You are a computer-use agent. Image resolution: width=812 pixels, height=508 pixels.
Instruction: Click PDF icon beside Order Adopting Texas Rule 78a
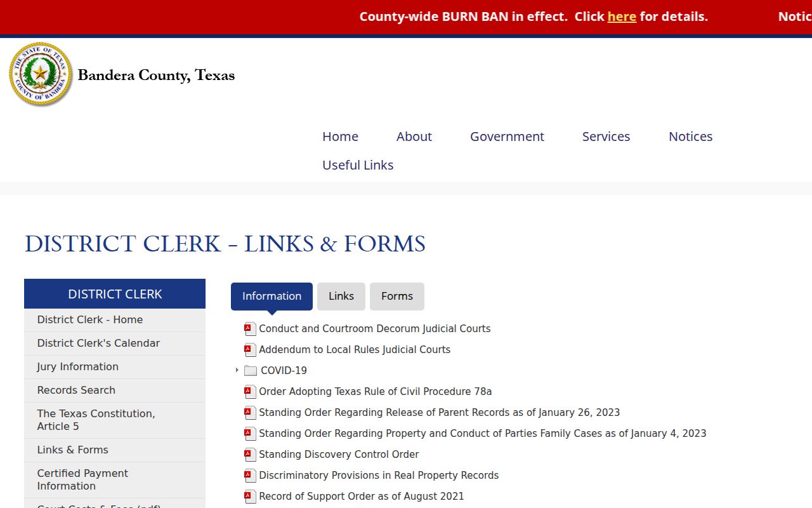point(251,392)
